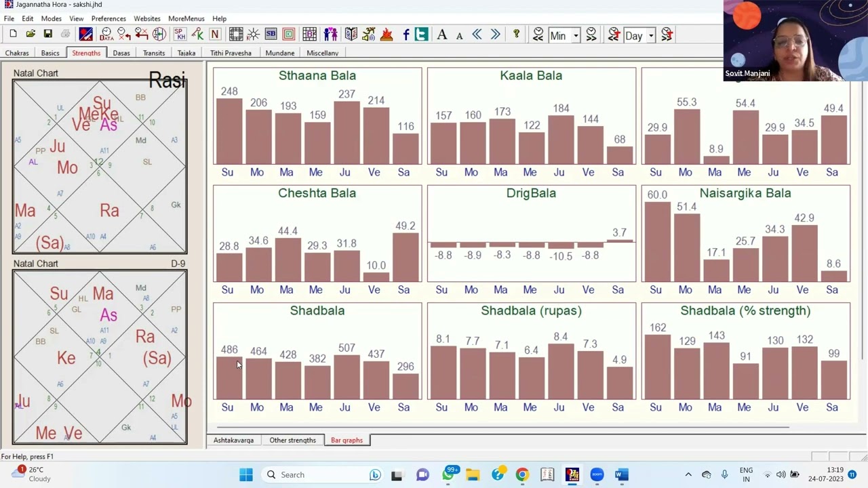Open Microsoft Word from the taskbar
Screen dimensions: 868x488
622,474
